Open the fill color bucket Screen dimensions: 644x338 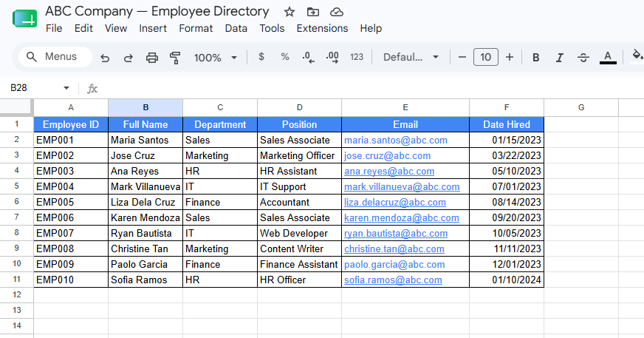tap(637, 55)
